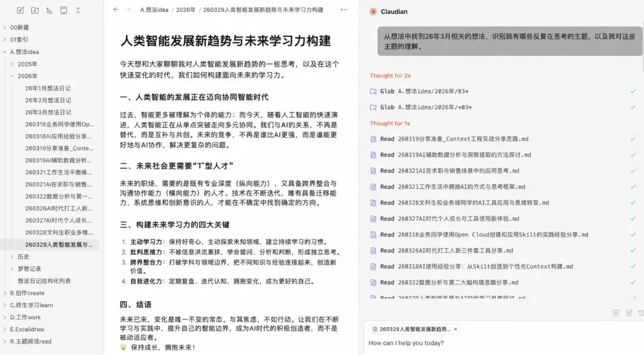Open the Read 260326AI时代打工人新三件套工具分享.md row
This screenshot has height=355, width=644.
(x=503, y=251)
